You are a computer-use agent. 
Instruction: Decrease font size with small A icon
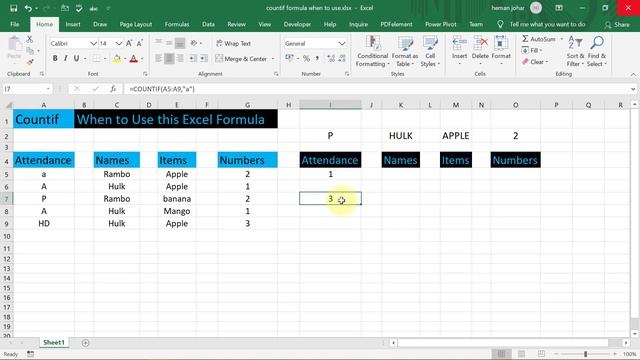click(x=140, y=43)
